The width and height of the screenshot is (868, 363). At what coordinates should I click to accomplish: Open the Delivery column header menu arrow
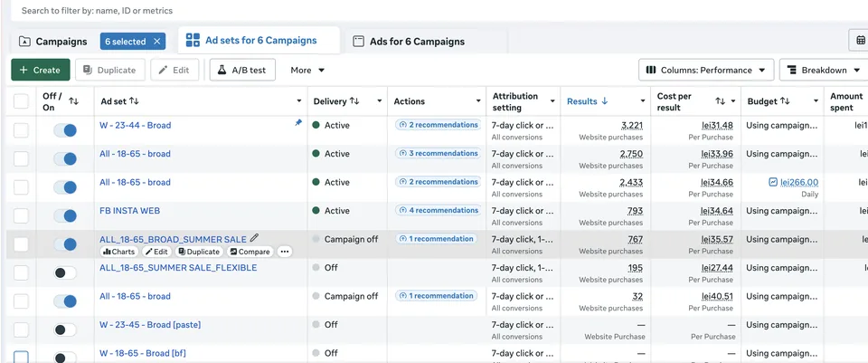(380, 101)
